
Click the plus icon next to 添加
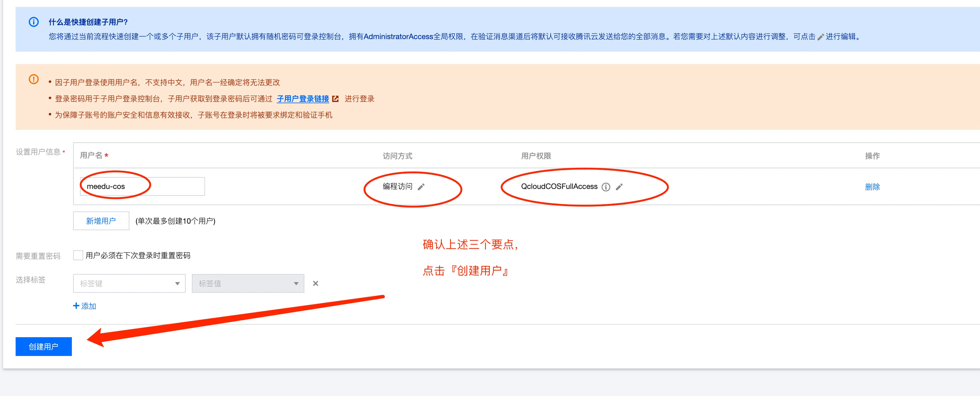pyautogui.click(x=76, y=306)
